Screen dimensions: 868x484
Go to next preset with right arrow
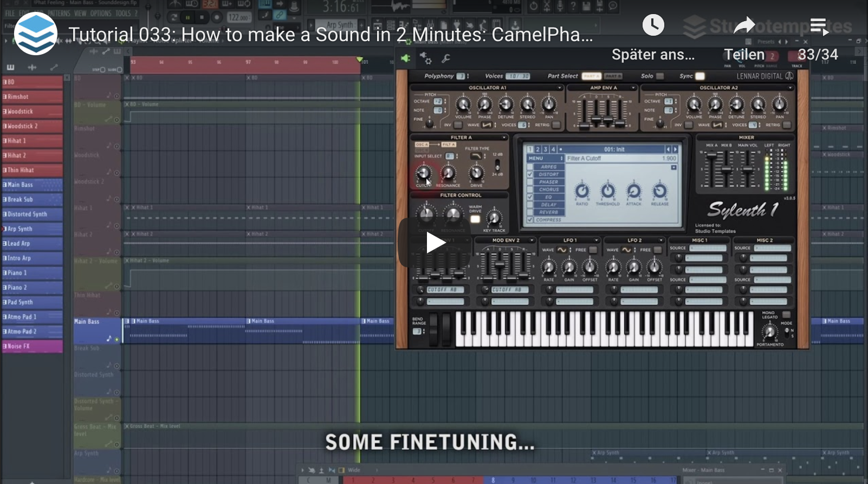pos(675,149)
